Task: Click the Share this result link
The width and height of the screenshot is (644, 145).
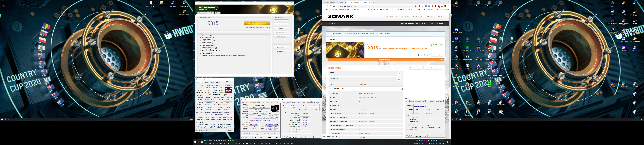Action: (x=424, y=55)
